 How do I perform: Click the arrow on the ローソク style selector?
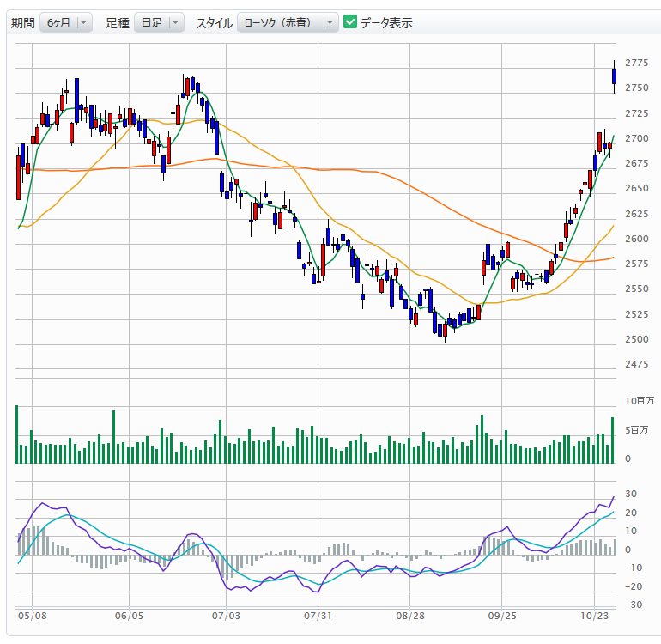pos(330,23)
